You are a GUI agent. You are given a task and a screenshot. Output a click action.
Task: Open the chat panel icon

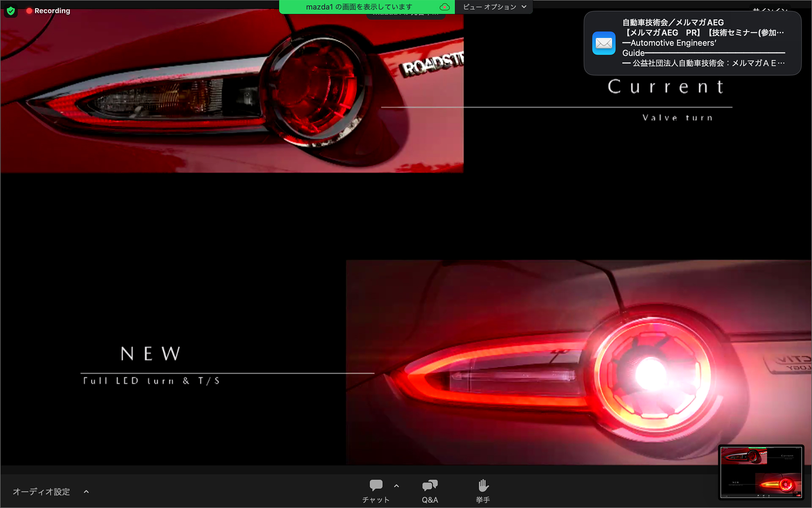376,486
